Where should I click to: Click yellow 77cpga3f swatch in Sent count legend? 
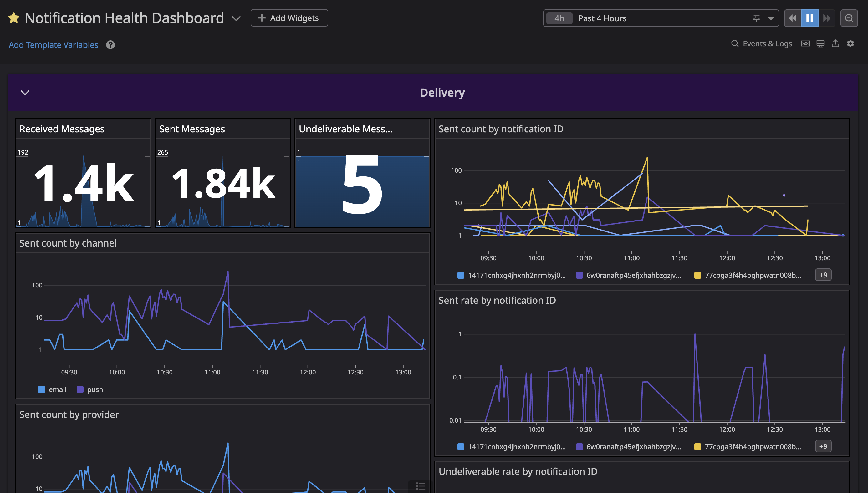point(698,275)
